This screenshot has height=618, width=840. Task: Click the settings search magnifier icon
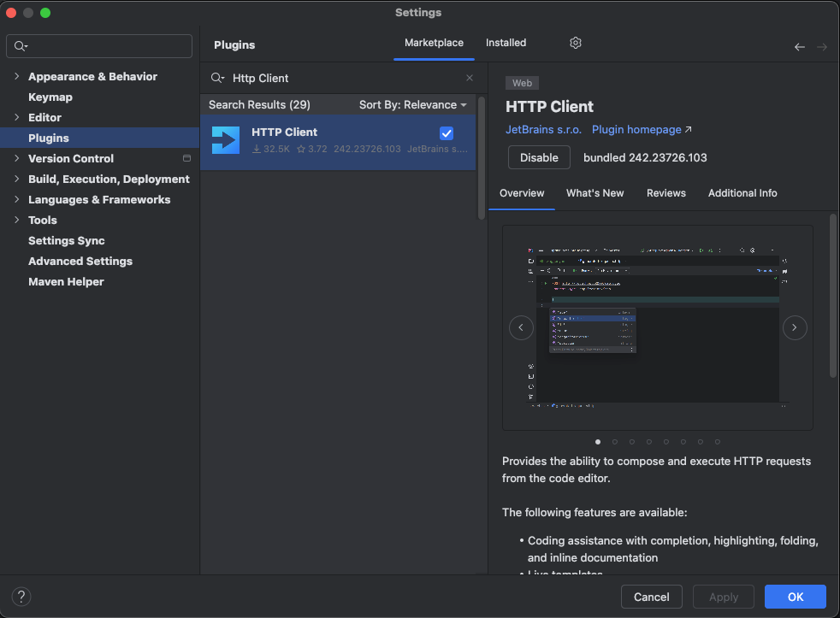[21, 46]
